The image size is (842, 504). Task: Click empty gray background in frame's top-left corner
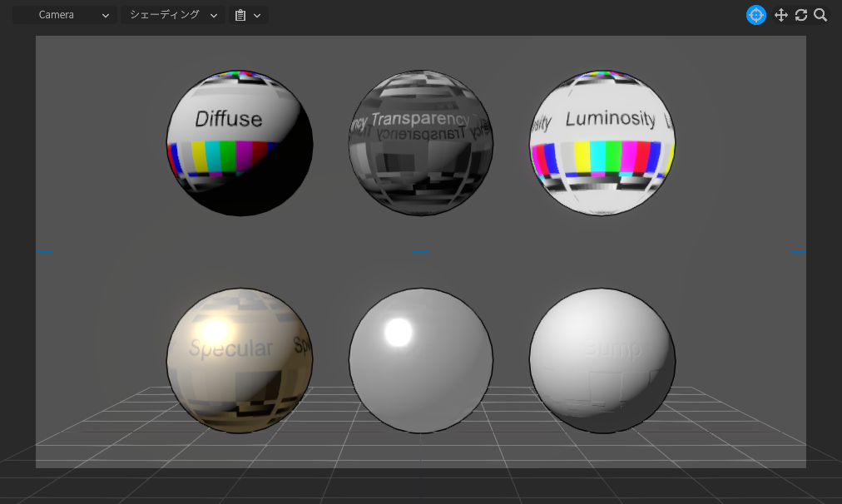(x=83, y=67)
